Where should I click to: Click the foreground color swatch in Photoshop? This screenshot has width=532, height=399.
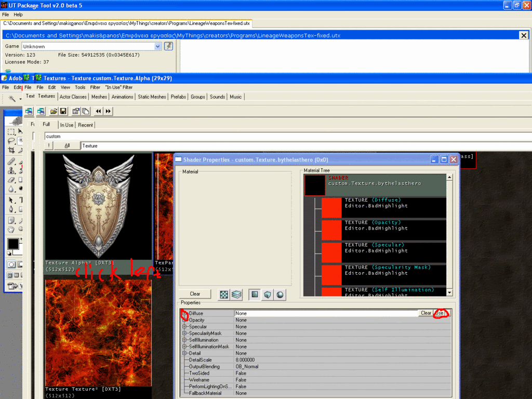[x=12, y=244]
